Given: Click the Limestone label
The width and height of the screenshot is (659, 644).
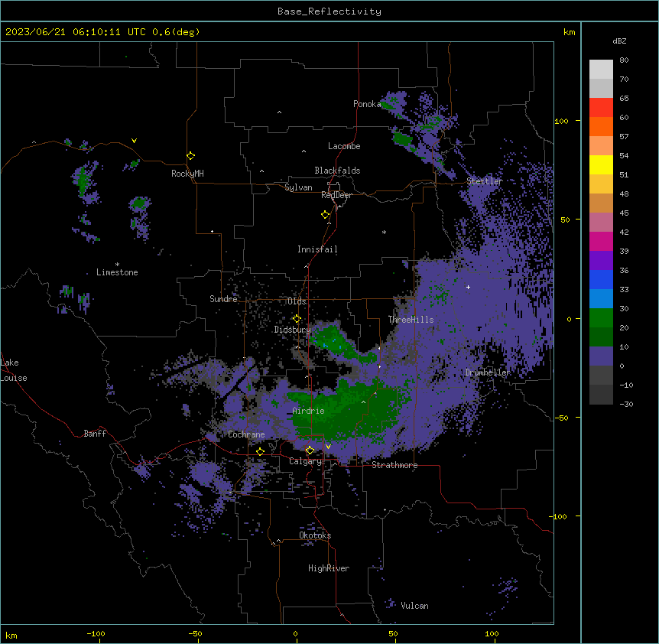Looking at the screenshot, I should tap(117, 272).
